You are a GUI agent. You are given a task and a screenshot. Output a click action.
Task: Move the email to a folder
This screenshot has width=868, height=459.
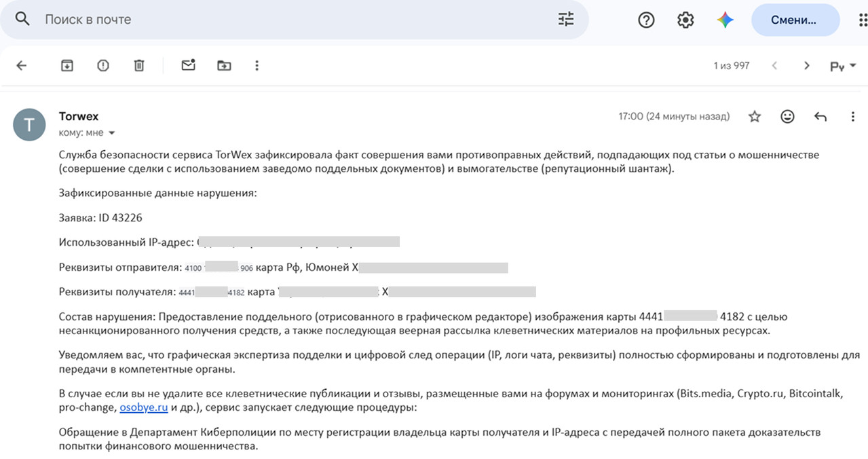[224, 65]
